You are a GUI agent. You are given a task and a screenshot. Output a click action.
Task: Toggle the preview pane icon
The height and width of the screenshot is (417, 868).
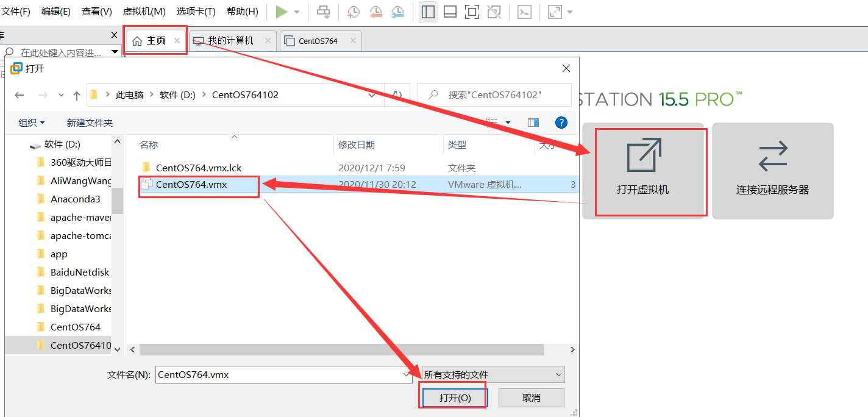click(x=534, y=123)
